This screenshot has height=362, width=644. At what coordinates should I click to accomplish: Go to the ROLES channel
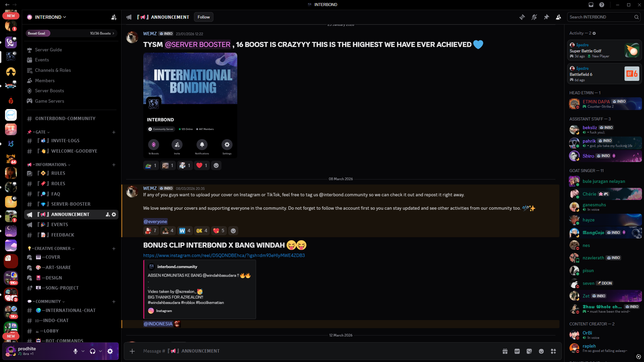(x=71, y=184)
